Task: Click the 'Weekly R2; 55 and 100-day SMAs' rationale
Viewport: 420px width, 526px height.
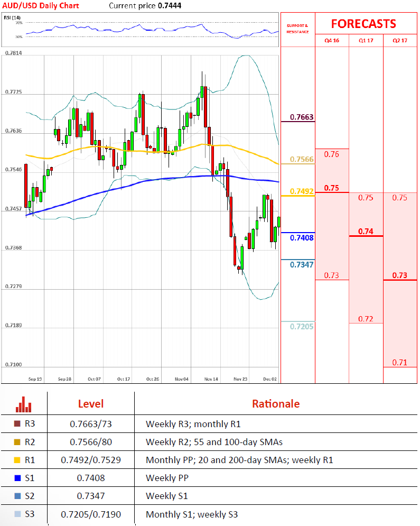Action: point(214,442)
